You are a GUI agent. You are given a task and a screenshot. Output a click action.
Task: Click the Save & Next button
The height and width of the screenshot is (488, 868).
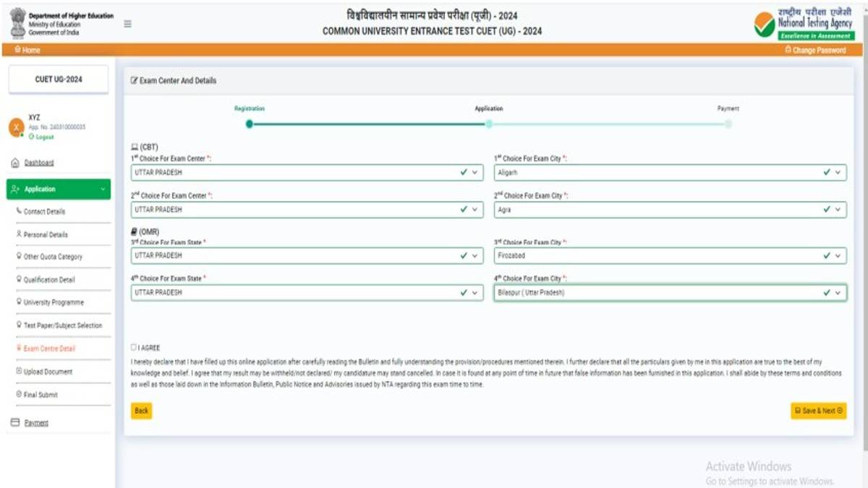819,410
